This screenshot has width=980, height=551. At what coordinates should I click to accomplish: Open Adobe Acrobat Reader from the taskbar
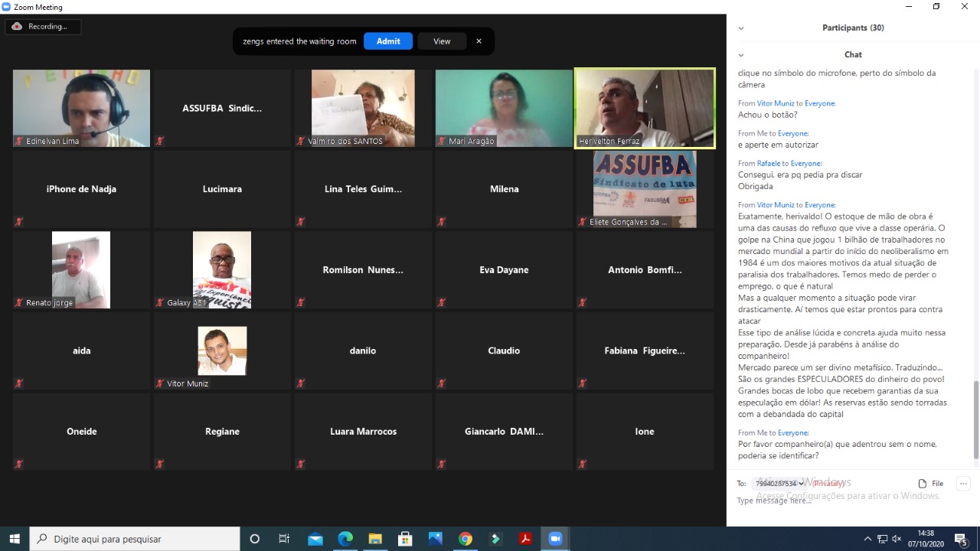coord(525,539)
